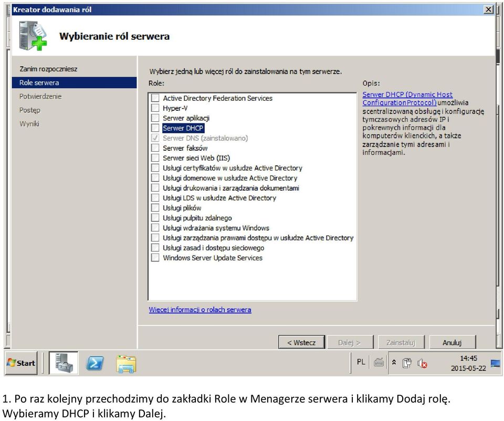
Task: Check Usługi drukowania i zarządzania dokumentami
Action: [x=155, y=187]
